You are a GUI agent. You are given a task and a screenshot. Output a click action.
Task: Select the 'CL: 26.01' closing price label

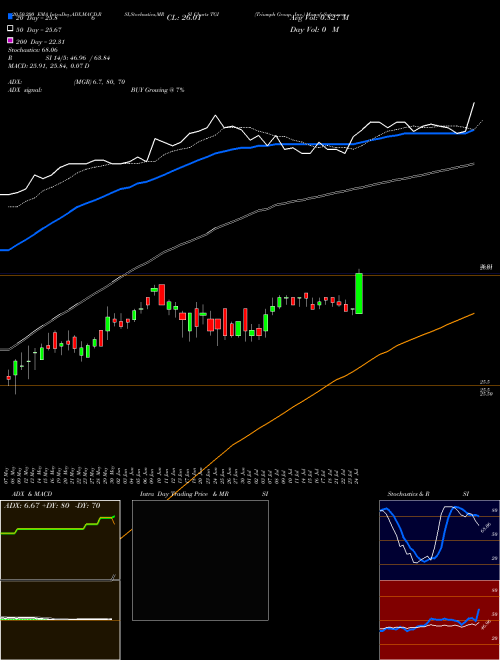[x=184, y=18]
